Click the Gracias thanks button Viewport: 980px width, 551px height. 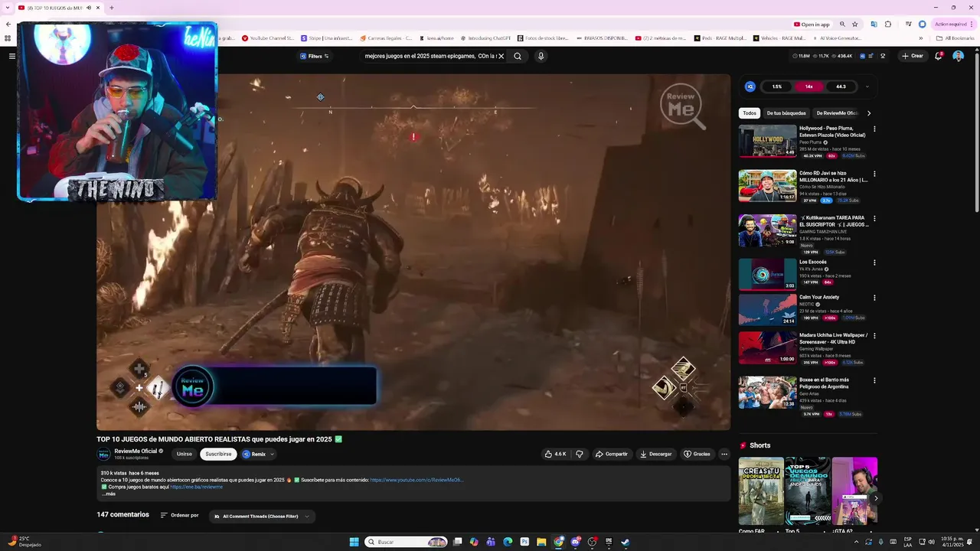[x=697, y=454]
